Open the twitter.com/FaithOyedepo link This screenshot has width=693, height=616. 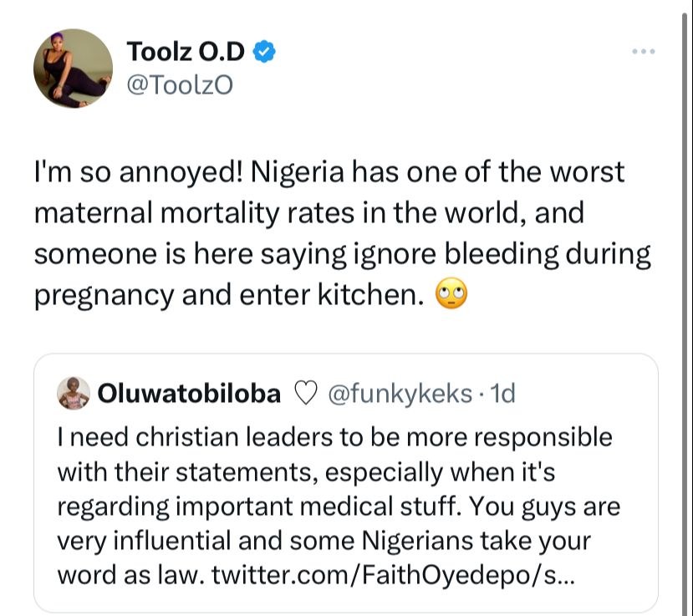point(393,575)
